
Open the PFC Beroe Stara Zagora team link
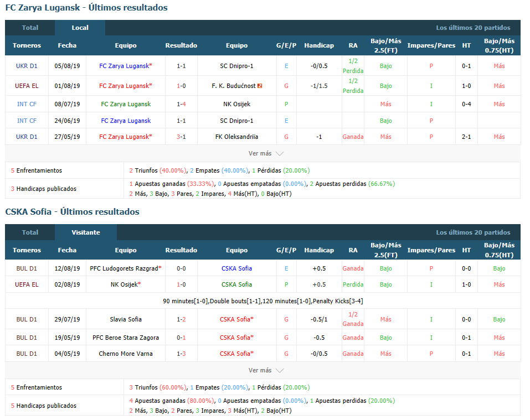(x=126, y=338)
